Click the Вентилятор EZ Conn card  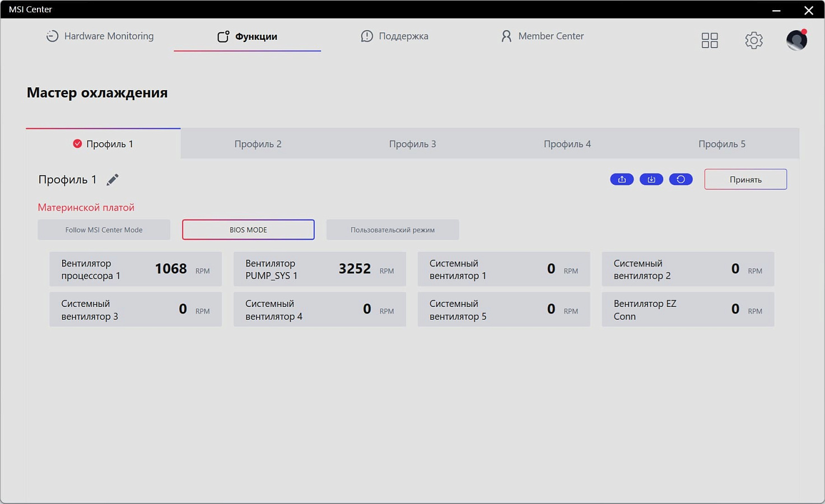coord(688,310)
